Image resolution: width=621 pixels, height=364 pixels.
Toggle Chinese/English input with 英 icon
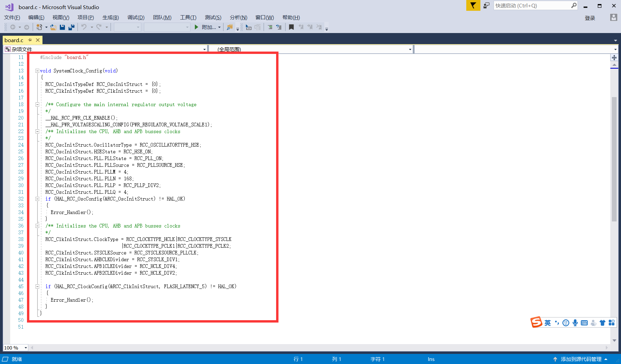(x=547, y=323)
